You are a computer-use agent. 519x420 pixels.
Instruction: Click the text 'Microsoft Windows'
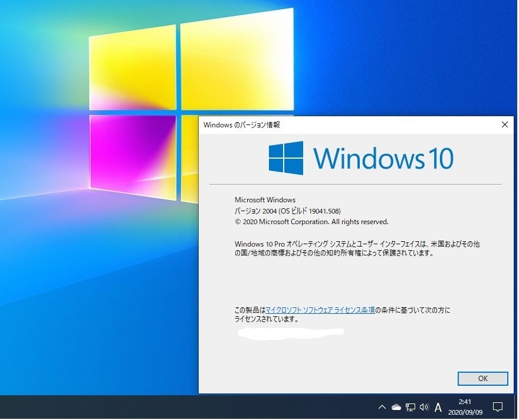pos(265,200)
